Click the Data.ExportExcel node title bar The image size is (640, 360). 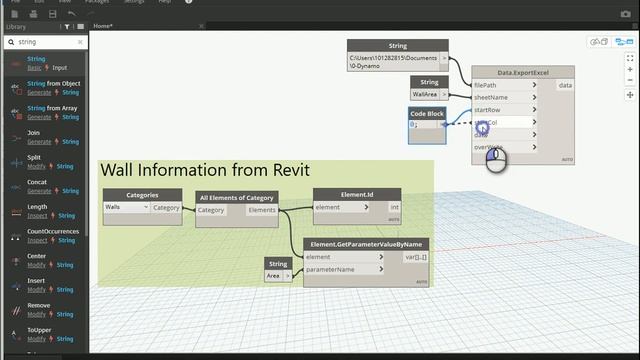[523, 72]
